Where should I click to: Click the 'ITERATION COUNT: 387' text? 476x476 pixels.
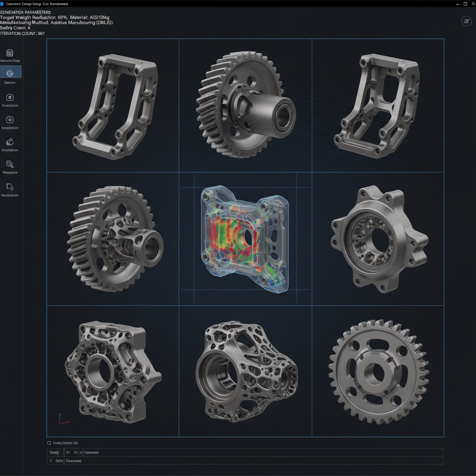[x=22, y=33]
